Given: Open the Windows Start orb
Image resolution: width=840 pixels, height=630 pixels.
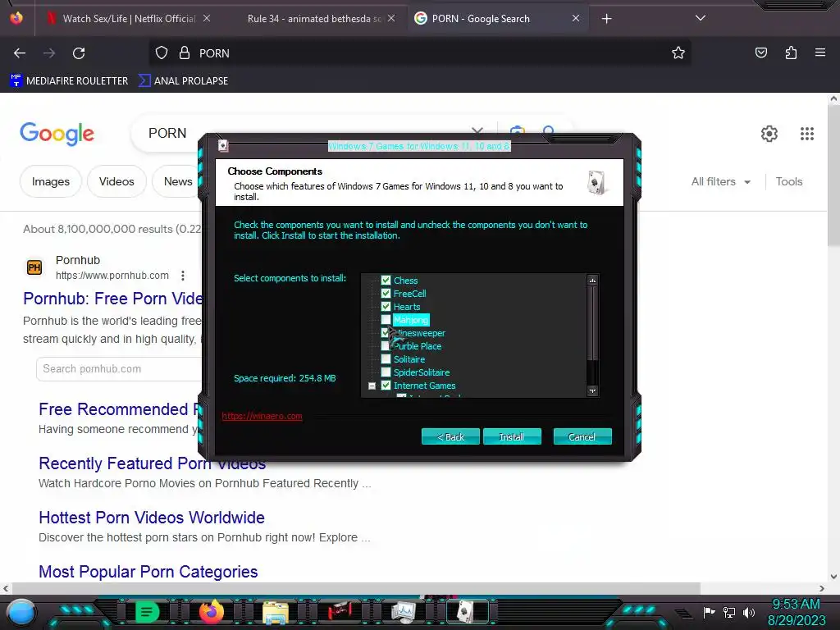Looking at the screenshot, I should 21,612.
